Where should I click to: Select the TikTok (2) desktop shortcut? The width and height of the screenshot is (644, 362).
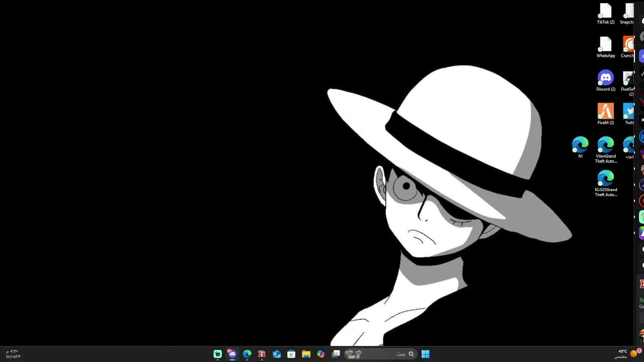point(606,14)
